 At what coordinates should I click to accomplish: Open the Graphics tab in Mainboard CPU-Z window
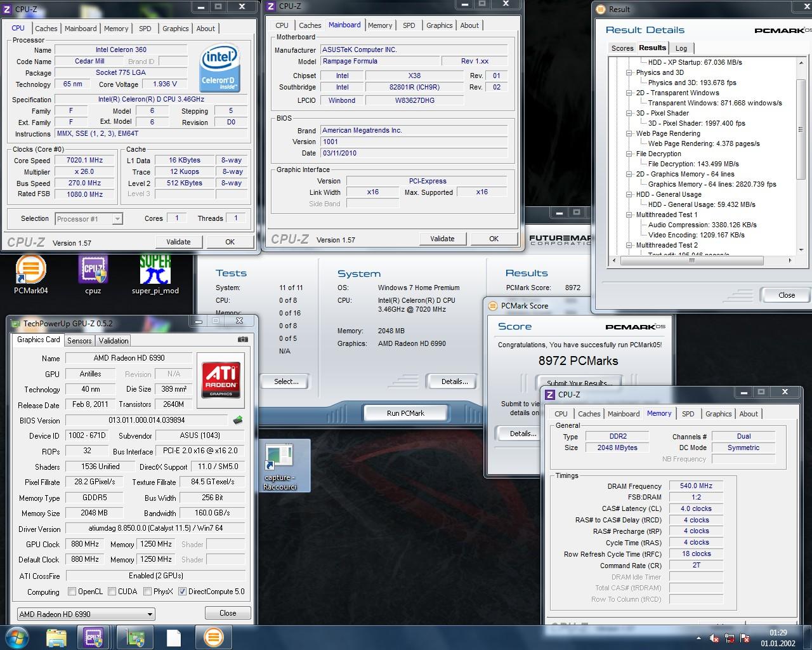tap(439, 25)
